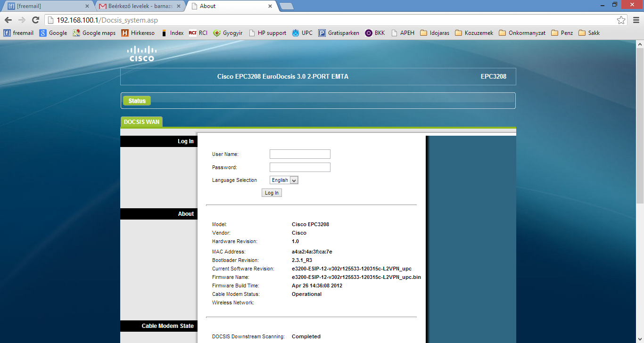Click the browser Back arrow
The image size is (644, 343).
8,20
